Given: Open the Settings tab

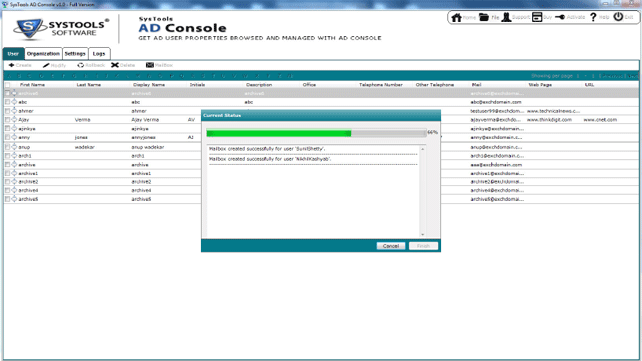Looking at the screenshot, I should [x=75, y=54].
